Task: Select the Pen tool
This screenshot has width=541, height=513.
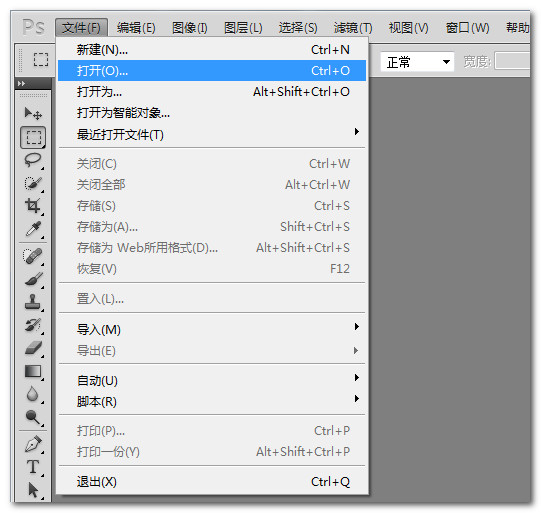Action: pyautogui.click(x=33, y=444)
